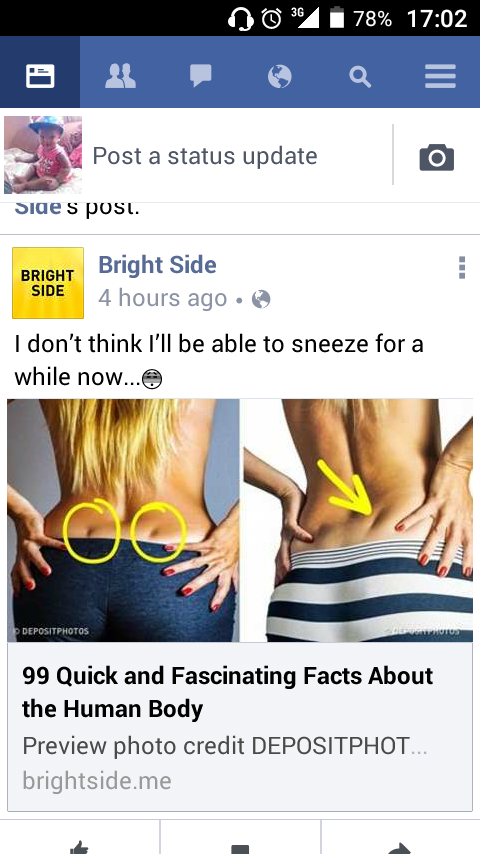Open the Messages chat bubble icon
480x854 pixels.
click(x=200, y=76)
